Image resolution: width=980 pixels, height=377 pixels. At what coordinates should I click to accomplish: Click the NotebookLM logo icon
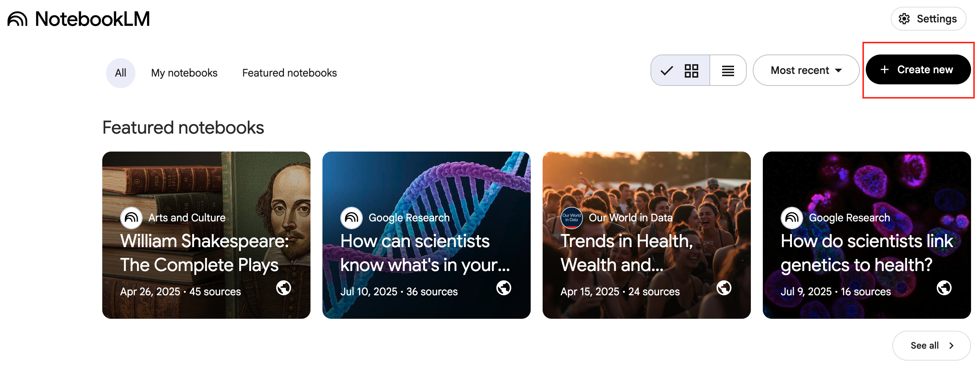click(18, 19)
